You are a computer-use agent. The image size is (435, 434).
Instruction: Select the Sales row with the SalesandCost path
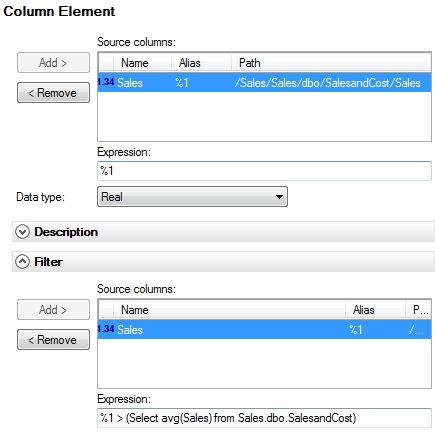[x=264, y=82]
